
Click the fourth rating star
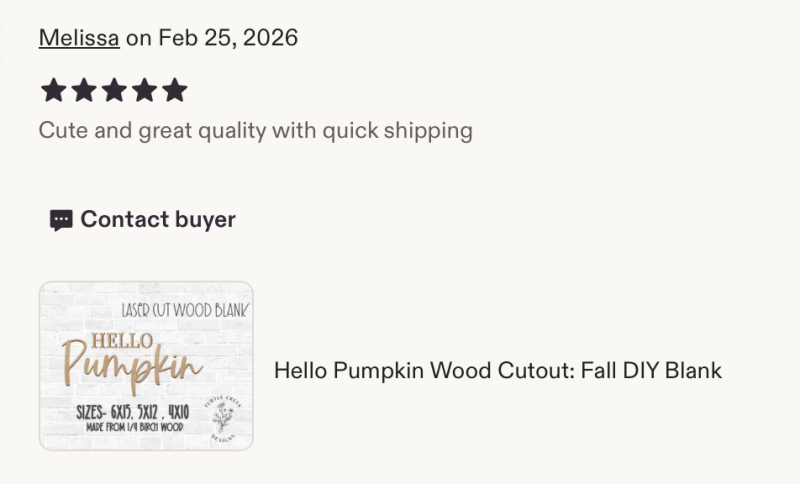point(144,90)
